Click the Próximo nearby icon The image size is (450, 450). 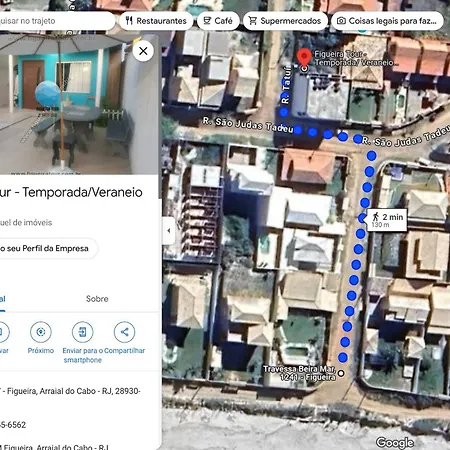pyautogui.click(x=41, y=332)
